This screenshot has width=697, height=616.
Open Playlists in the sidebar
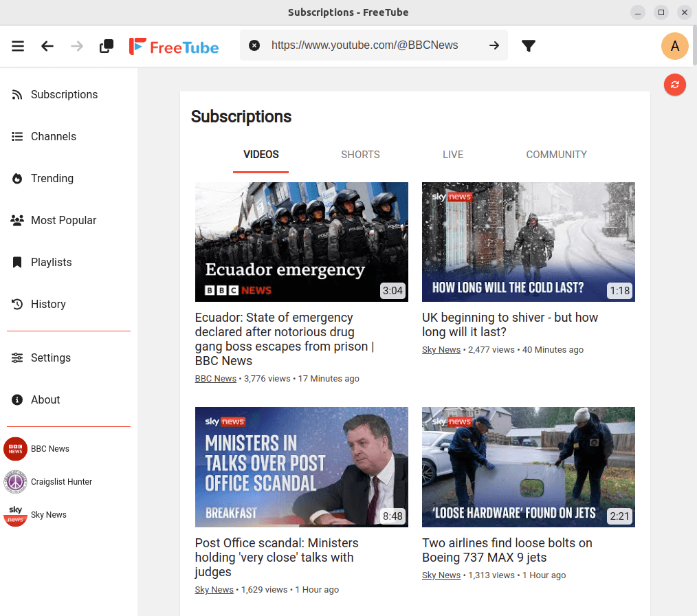pos(69,262)
